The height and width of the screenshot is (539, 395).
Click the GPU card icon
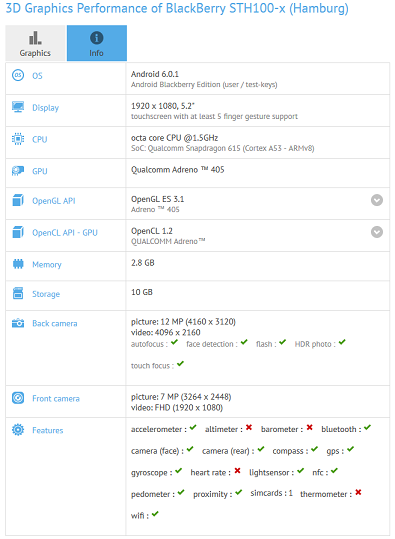(18, 170)
